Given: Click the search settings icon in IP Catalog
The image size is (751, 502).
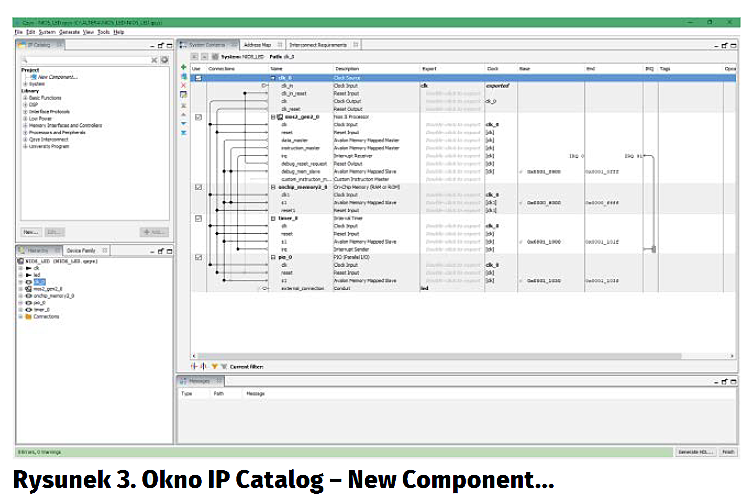Looking at the screenshot, I should tap(164, 60).
